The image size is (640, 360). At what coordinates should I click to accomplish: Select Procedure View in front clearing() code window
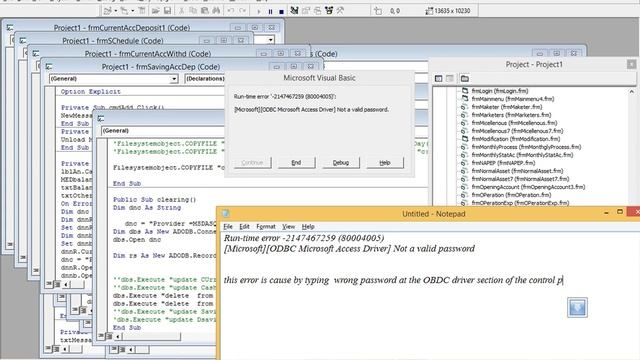(101, 336)
